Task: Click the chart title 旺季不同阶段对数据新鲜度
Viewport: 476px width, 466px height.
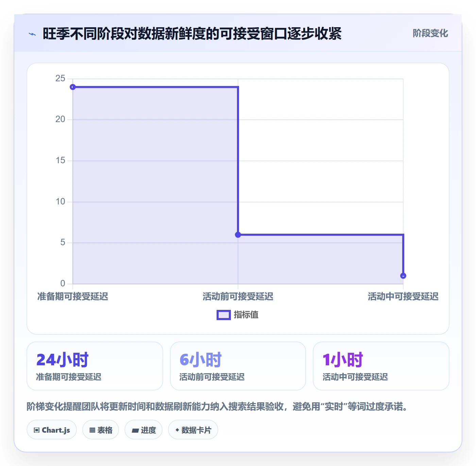Action: click(192, 34)
